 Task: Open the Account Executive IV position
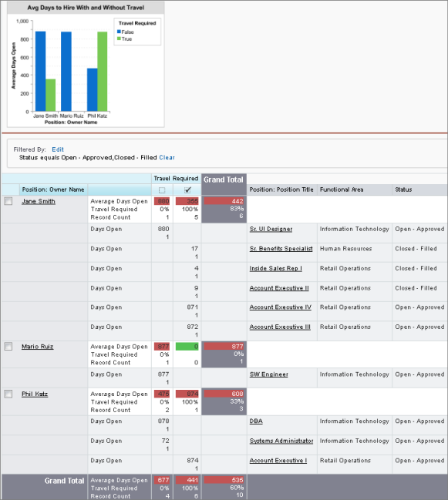pos(280,307)
